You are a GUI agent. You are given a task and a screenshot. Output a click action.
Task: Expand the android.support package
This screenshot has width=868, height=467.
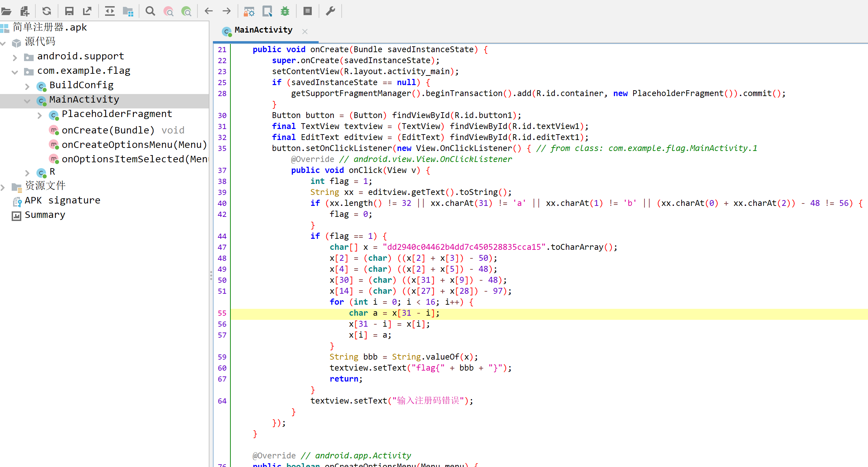(15, 57)
